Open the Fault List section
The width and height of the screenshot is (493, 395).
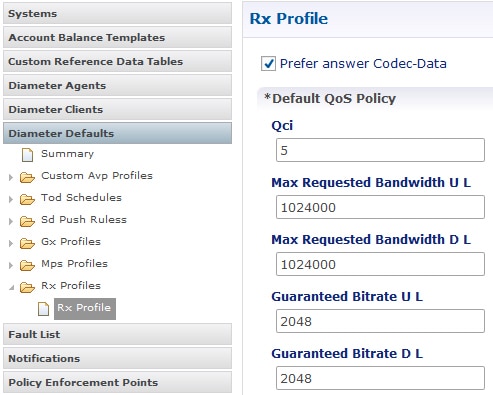pyautogui.click(x=117, y=334)
